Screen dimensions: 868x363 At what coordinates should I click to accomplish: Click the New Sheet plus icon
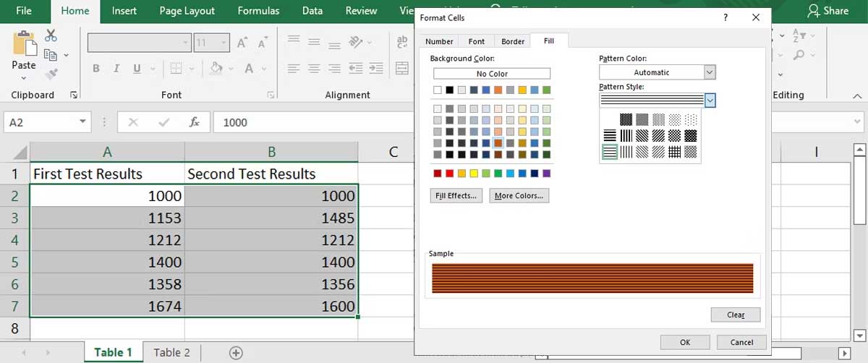(236, 353)
